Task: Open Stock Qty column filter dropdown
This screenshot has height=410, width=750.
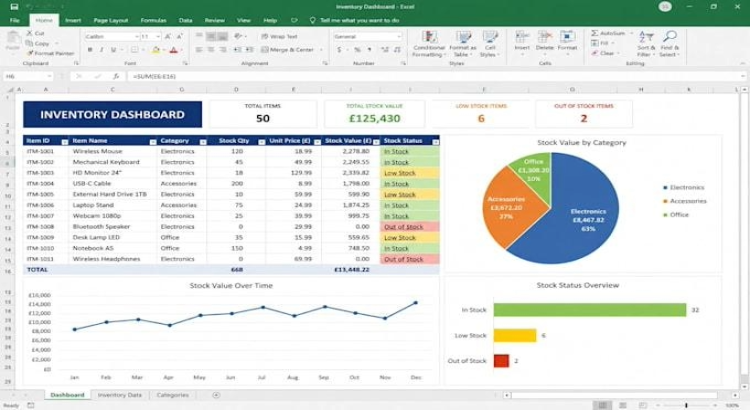Action: (262, 142)
